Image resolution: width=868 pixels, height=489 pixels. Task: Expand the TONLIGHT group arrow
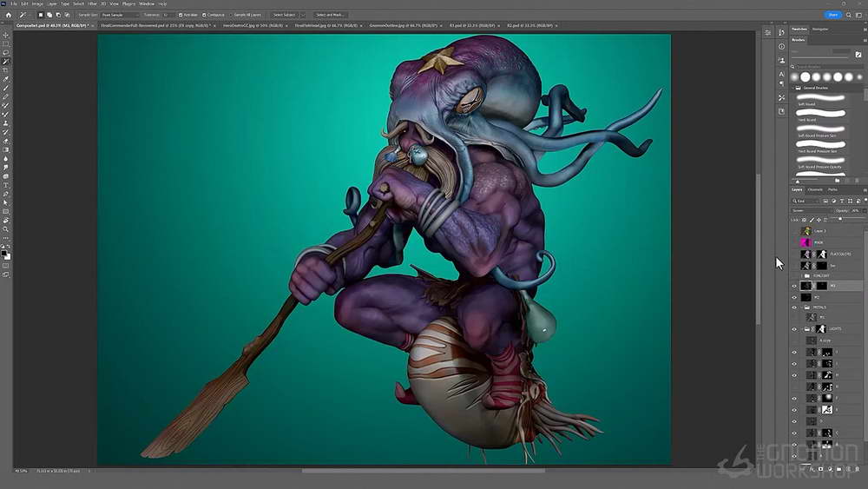click(x=801, y=276)
